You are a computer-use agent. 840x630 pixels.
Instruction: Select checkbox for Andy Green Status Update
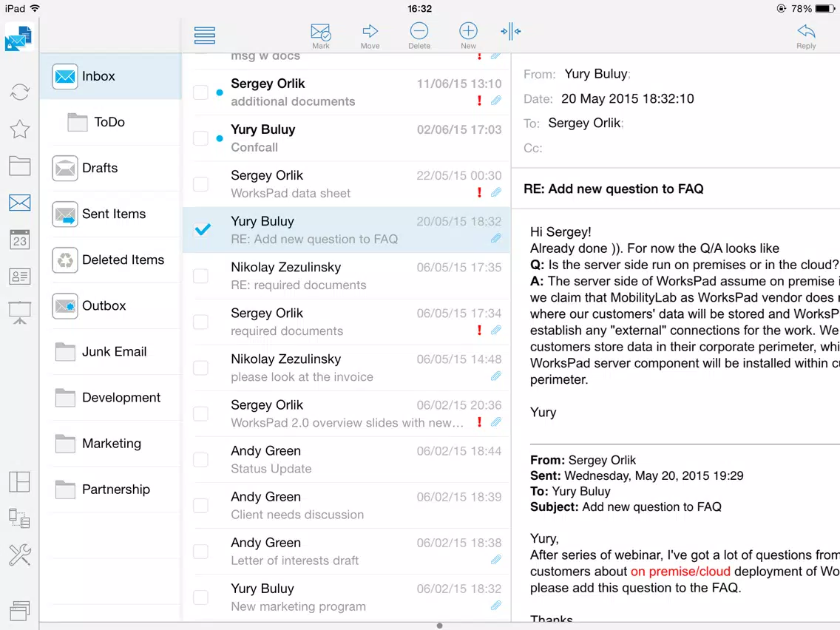[x=201, y=460]
